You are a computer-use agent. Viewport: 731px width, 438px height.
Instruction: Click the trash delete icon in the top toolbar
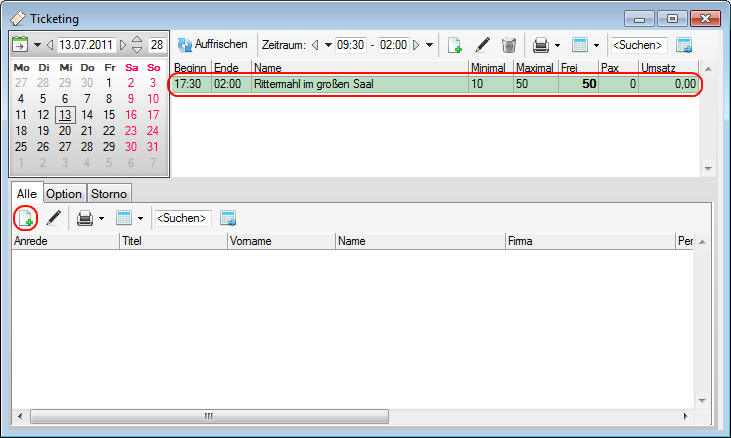[509, 45]
